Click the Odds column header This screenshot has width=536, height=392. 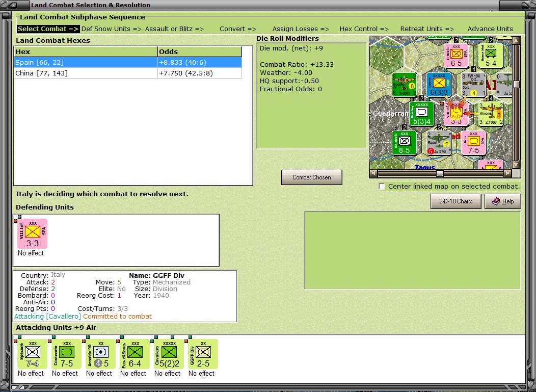pyautogui.click(x=200, y=51)
